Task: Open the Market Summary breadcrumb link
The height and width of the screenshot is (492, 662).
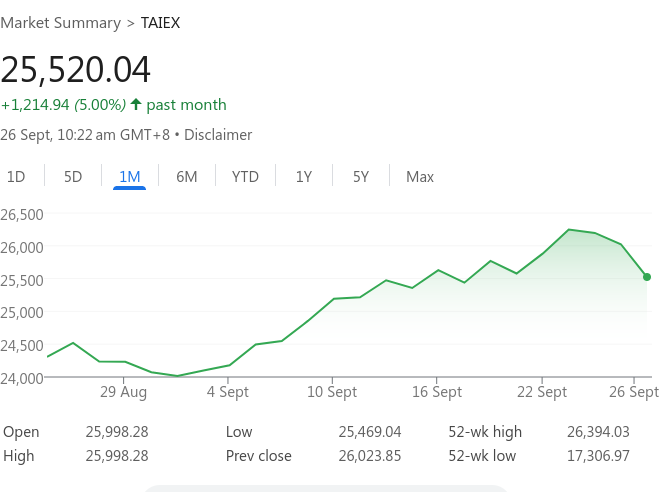Action: coord(60,22)
